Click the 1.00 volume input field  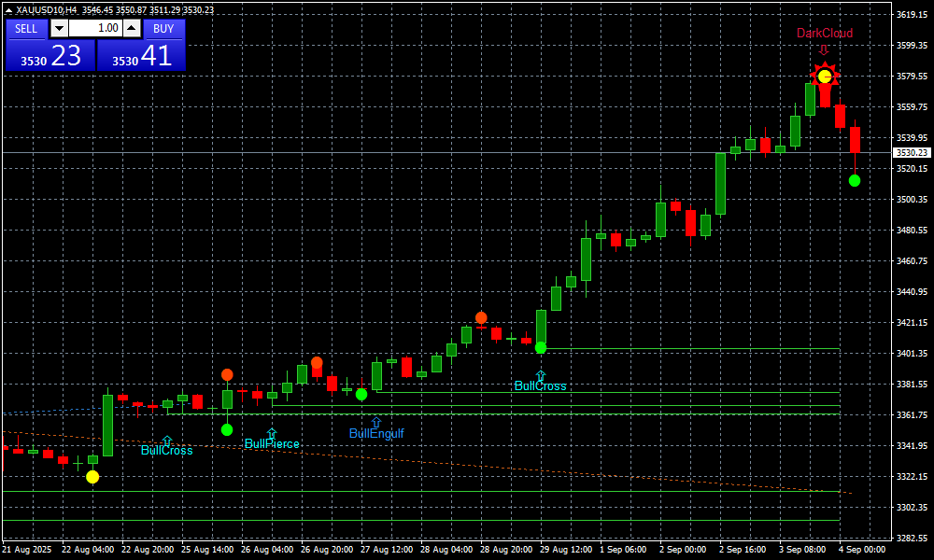[94, 29]
